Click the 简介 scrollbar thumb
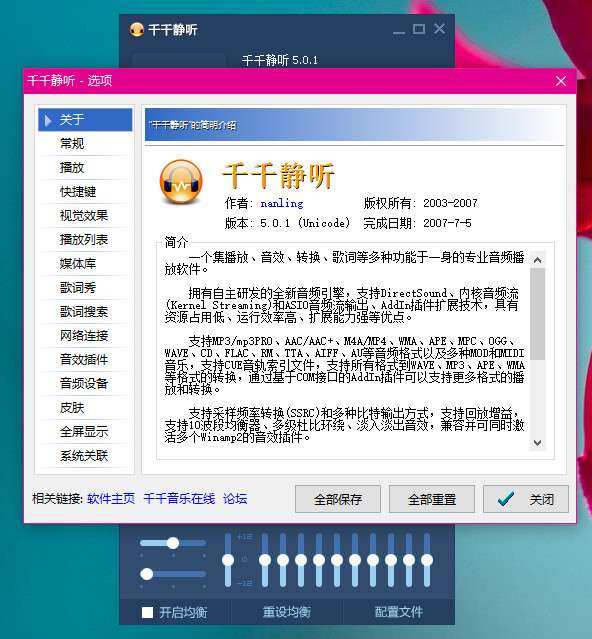Image resolution: width=592 pixels, height=639 pixels. [537, 314]
